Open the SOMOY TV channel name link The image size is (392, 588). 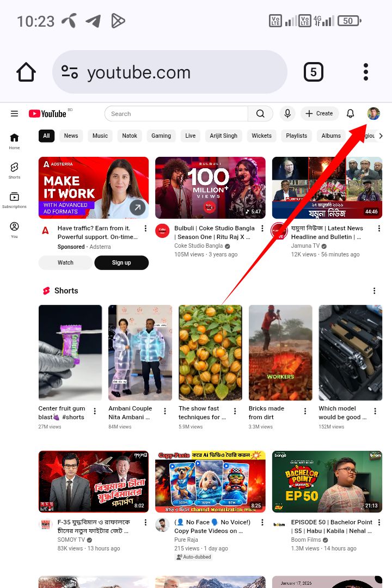click(71, 540)
